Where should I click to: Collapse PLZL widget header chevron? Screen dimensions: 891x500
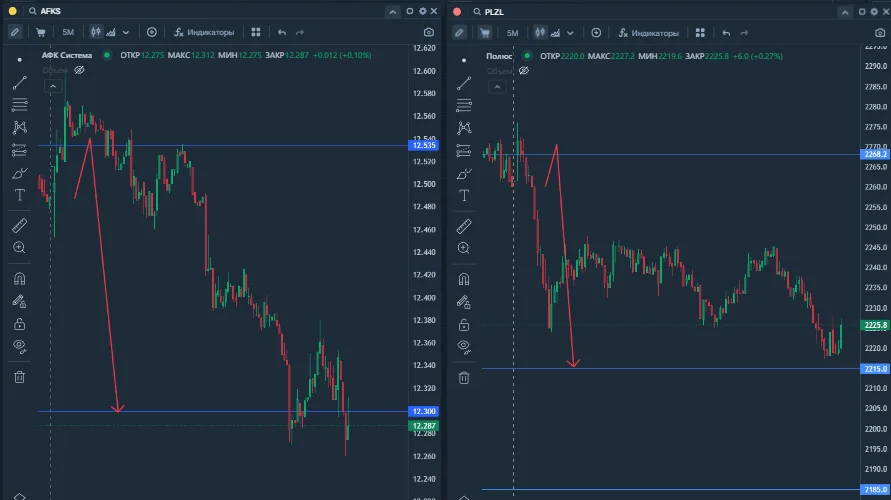pyautogui.click(x=845, y=12)
